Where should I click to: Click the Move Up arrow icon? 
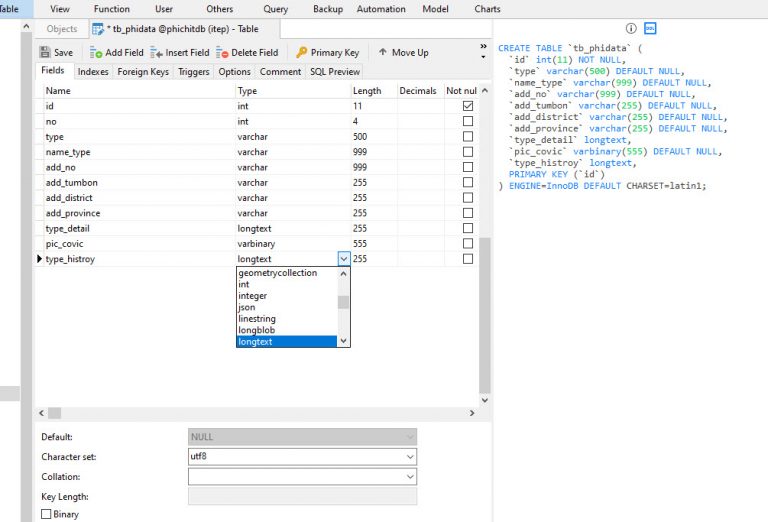pyautogui.click(x=382, y=52)
